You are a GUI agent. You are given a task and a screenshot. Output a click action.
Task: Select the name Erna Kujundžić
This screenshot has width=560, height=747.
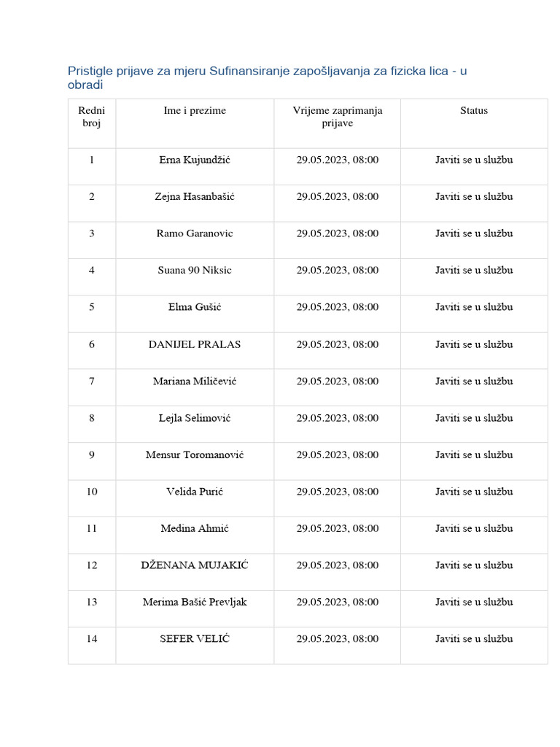click(195, 160)
